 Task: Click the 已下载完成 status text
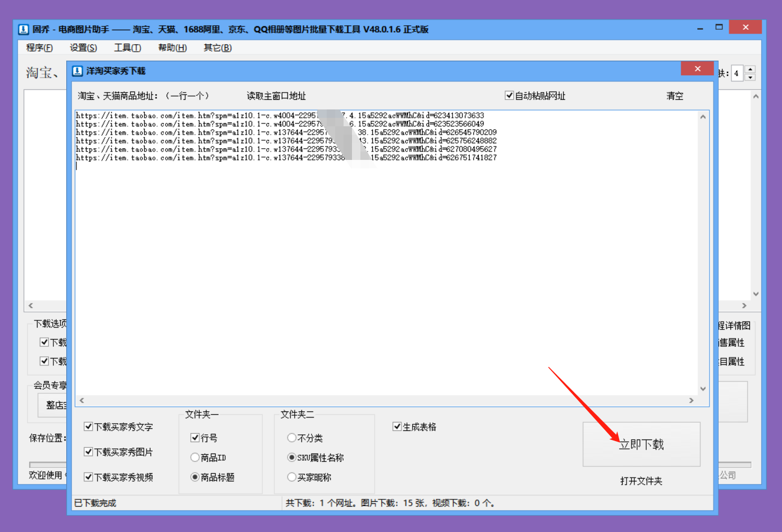click(x=95, y=503)
